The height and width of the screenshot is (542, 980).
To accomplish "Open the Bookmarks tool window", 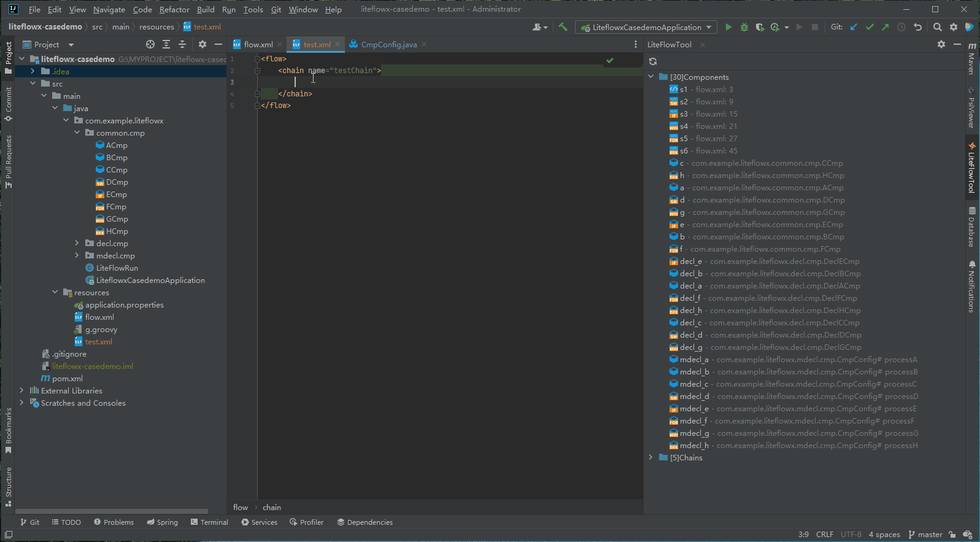I will (9, 431).
